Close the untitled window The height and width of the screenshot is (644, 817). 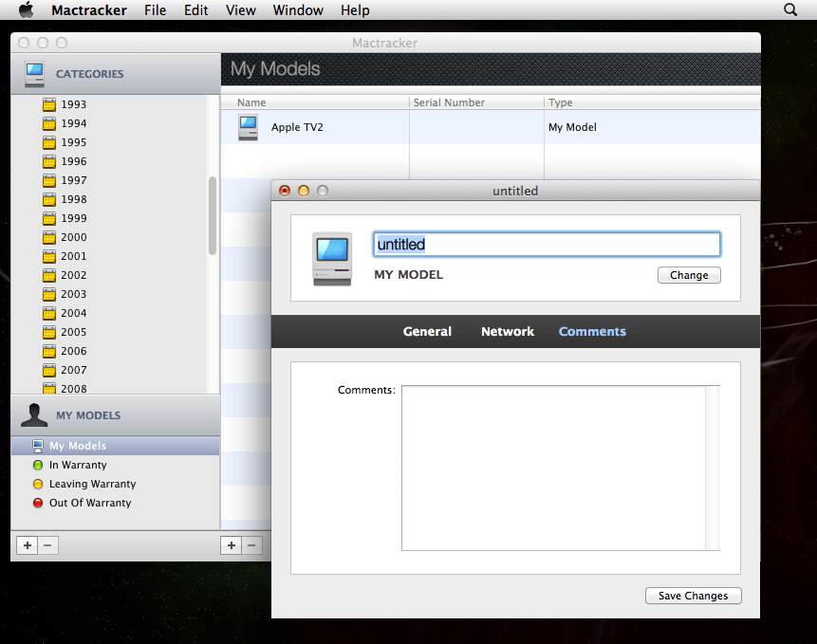[x=285, y=191]
